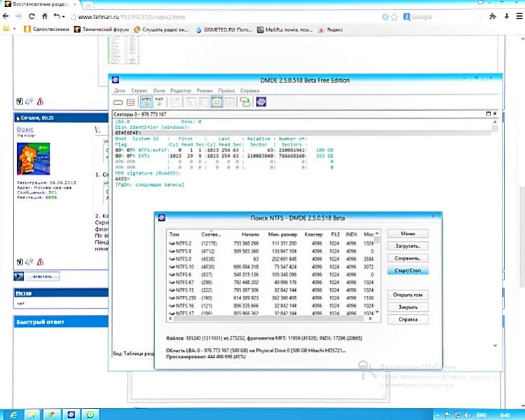The width and height of the screenshot is (525, 420).
Task: Go to browser home page
Action: point(45,15)
